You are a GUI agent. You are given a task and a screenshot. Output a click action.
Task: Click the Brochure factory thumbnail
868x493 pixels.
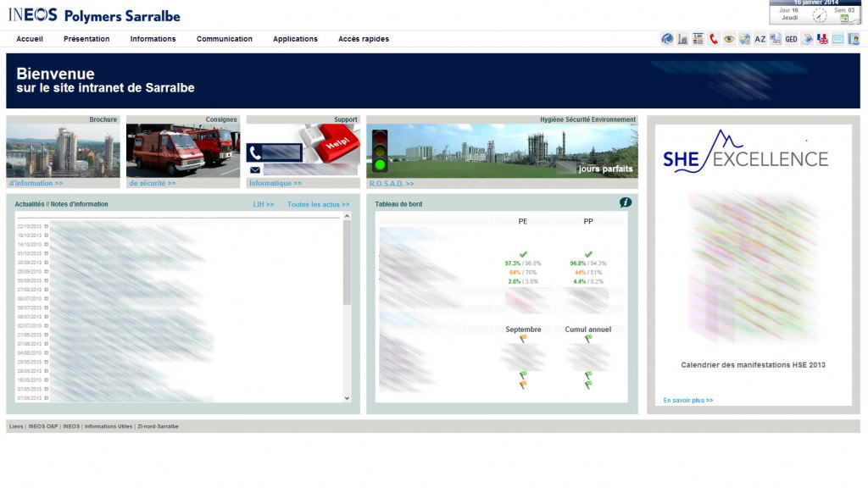[63, 151]
